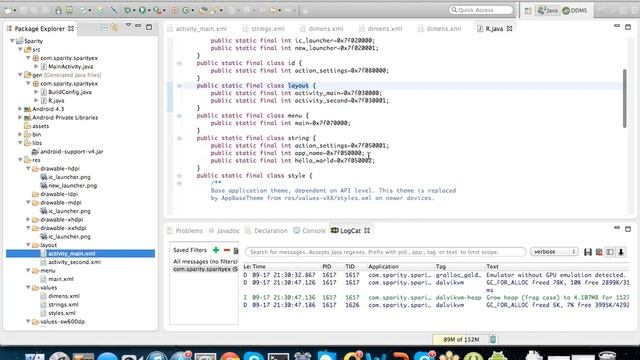The height and width of the screenshot is (360, 640).
Task: Collapse the Sparity project node
Action: (x=12, y=41)
